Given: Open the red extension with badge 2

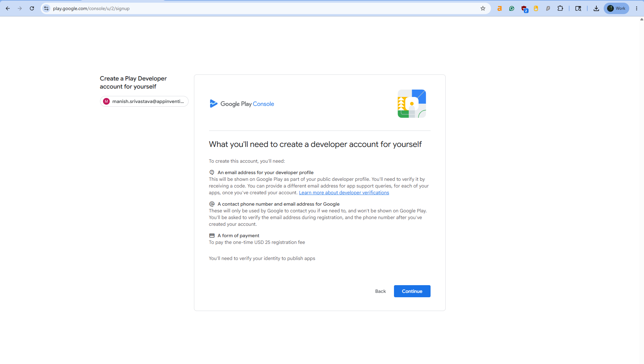Looking at the screenshot, I should click(524, 9).
